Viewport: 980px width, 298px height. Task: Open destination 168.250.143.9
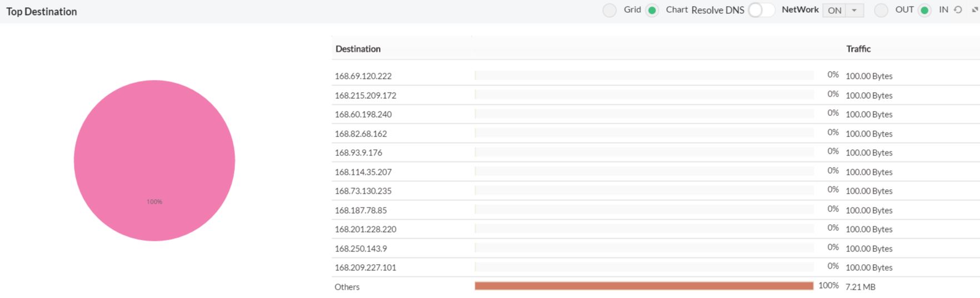pyautogui.click(x=361, y=249)
